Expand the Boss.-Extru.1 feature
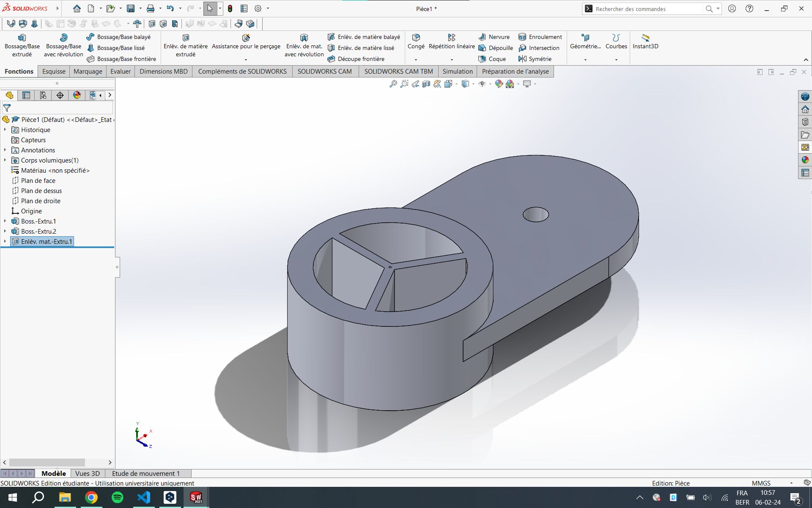 5,221
